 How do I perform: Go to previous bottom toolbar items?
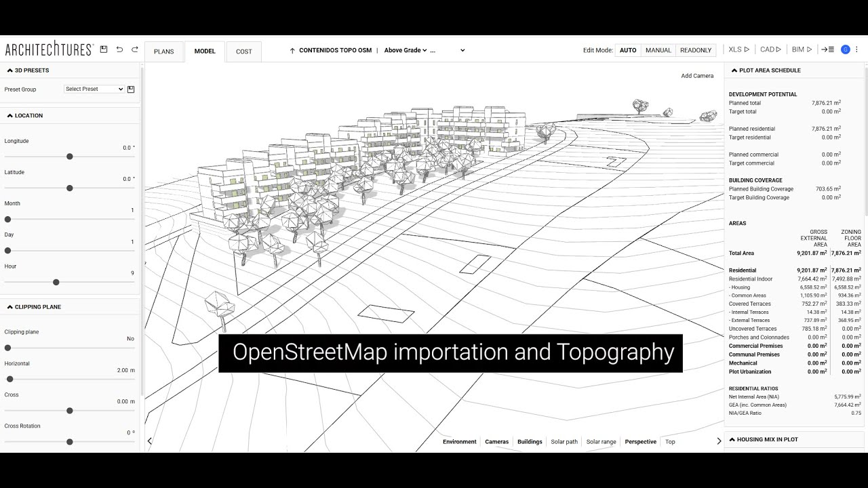(150, 441)
